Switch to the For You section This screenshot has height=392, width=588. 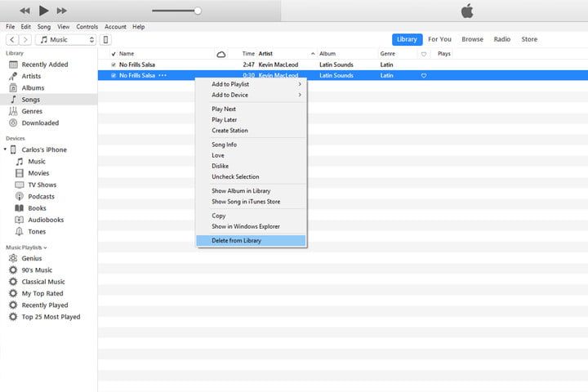click(x=439, y=39)
